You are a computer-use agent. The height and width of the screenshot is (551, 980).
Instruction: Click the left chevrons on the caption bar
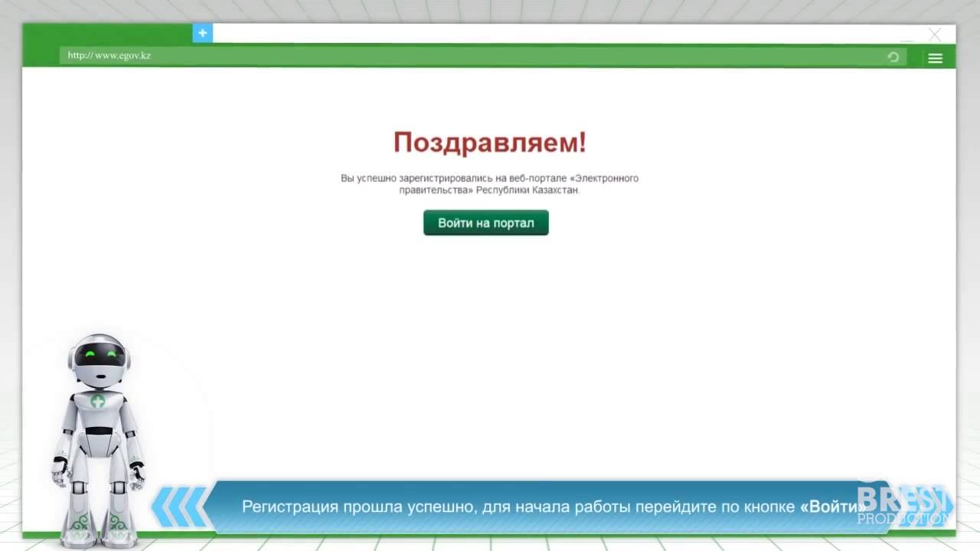pyautogui.click(x=179, y=507)
